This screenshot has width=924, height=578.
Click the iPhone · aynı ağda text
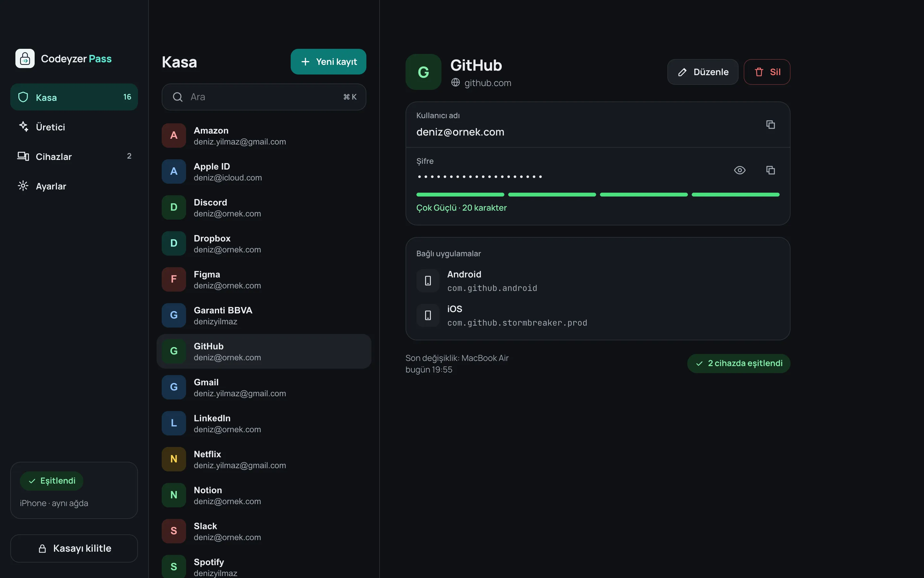54,504
